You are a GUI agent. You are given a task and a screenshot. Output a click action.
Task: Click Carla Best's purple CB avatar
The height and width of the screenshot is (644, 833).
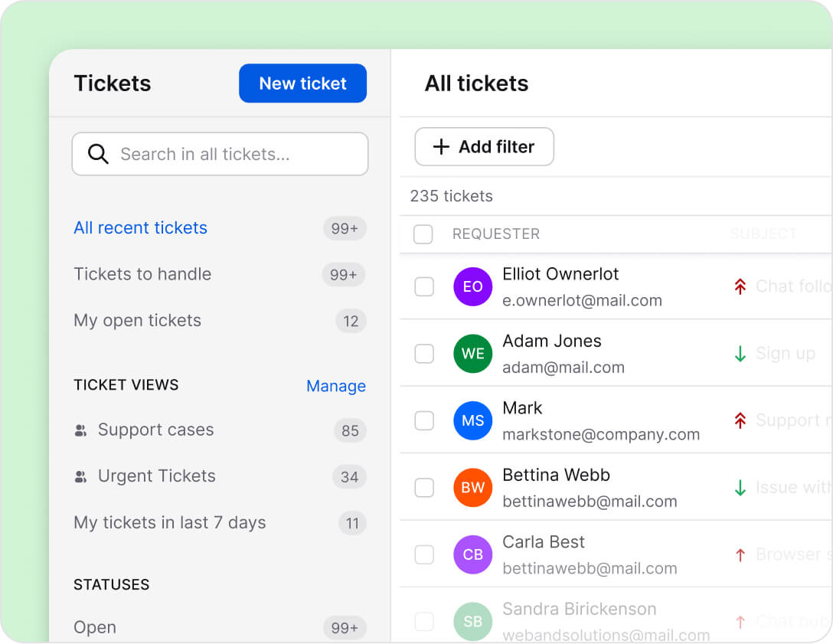tap(472, 554)
